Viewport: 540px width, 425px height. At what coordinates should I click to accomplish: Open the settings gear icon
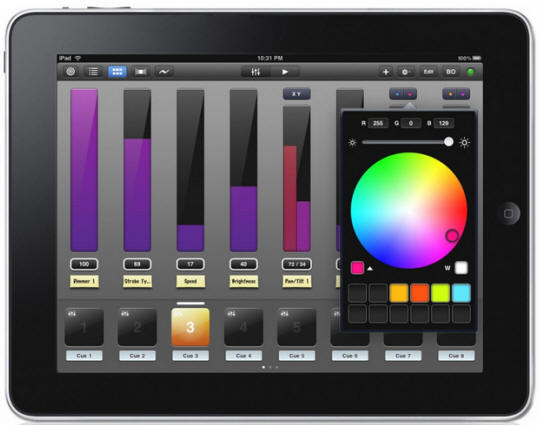click(x=405, y=72)
